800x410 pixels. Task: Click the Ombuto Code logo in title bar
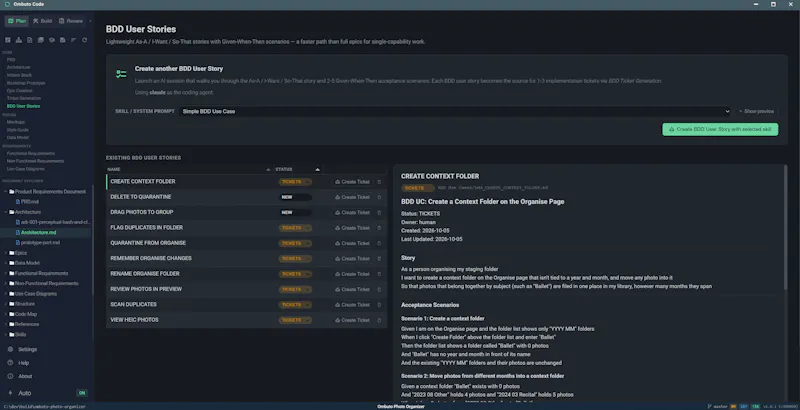[7, 4]
